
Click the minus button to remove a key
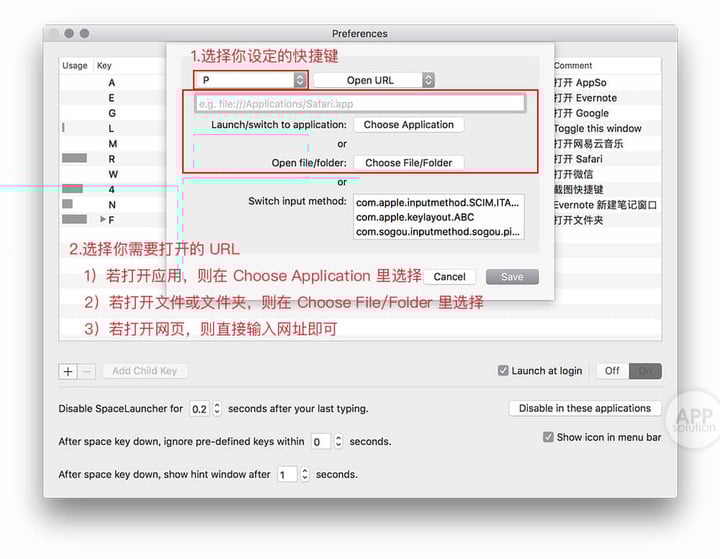[x=87, y=371]
